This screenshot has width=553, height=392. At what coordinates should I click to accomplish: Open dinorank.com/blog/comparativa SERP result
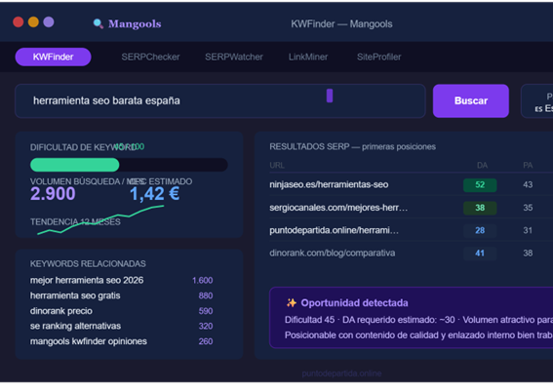pyautogui.click(x=333, y=253)
